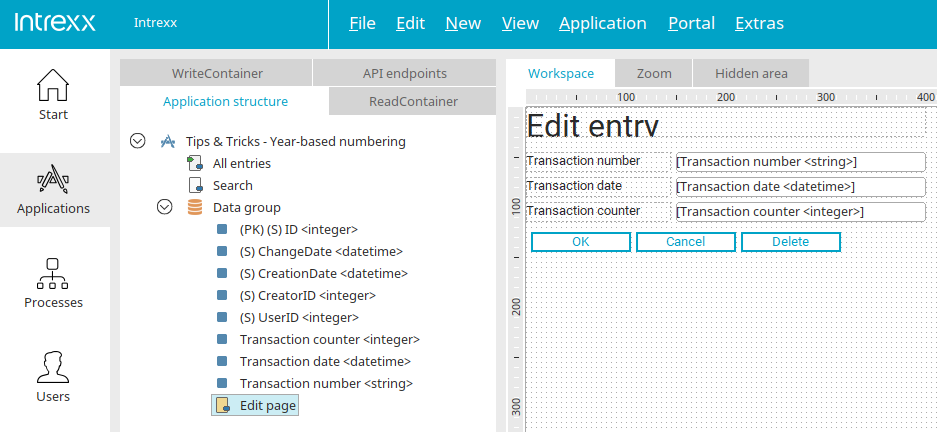Select the (S) UserID <integer> field
Screen dimensions: 937x432
299,317
